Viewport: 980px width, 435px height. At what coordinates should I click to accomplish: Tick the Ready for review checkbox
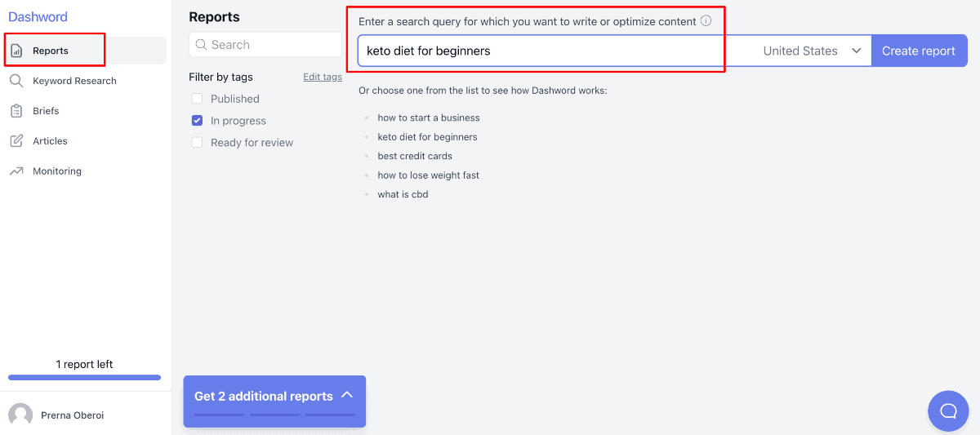pos(197,143)
